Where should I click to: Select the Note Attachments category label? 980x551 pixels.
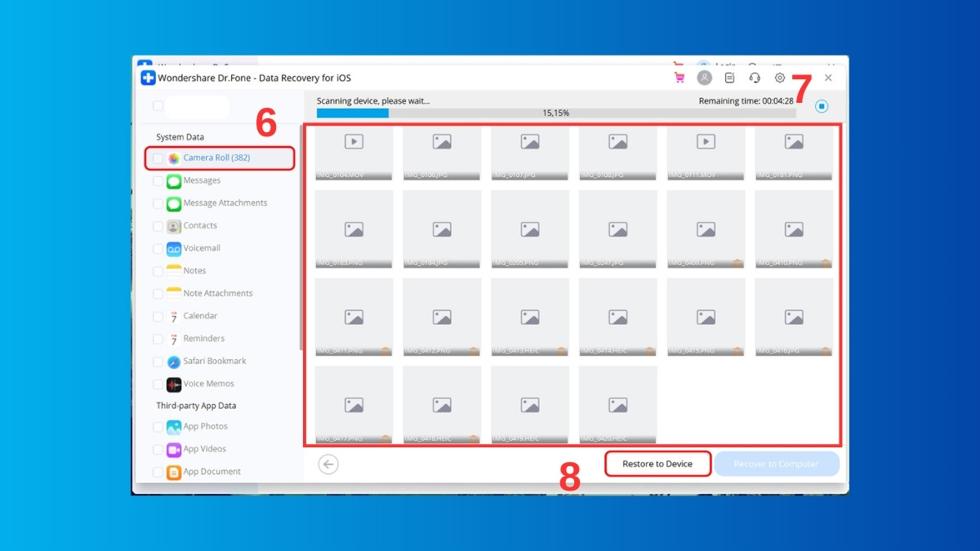218,293
